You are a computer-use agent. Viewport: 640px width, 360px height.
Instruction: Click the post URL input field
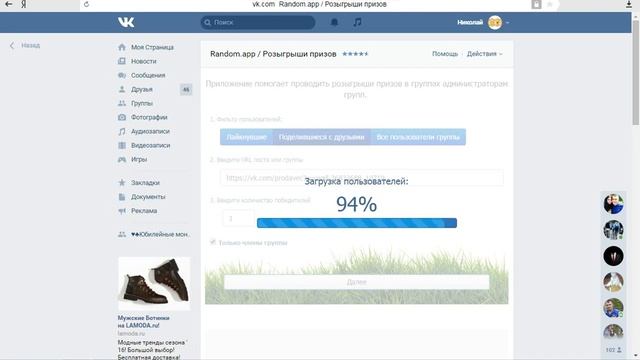(x=362, y=178)
